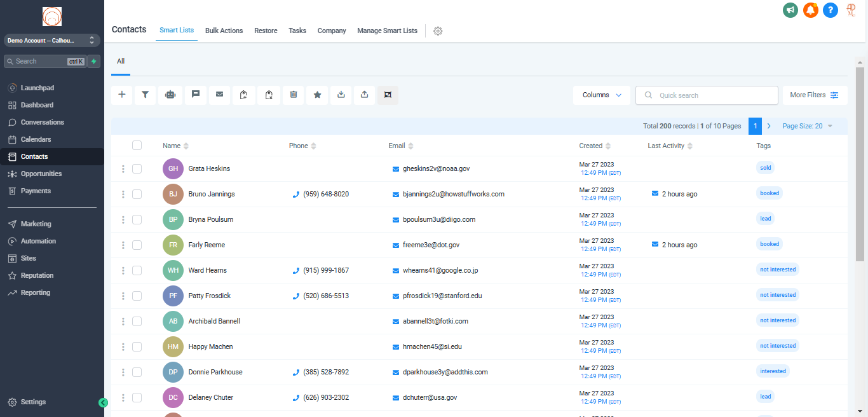Click the robot automation icon
This screenshot has height=417, width=868.
click(x=170, y=95)
